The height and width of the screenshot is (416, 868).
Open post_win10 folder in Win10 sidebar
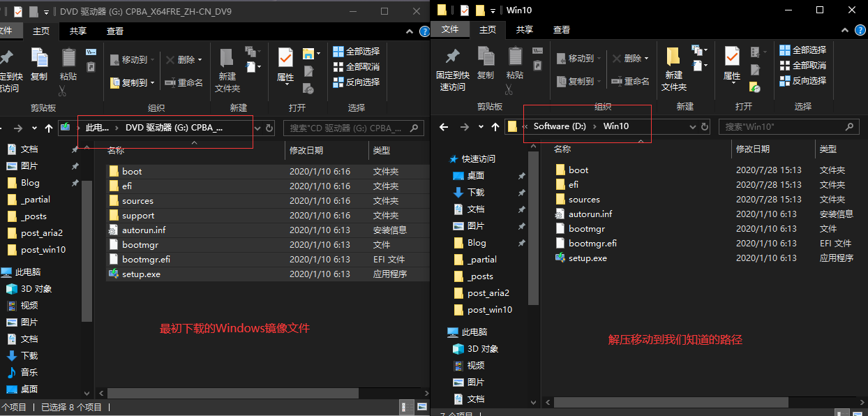(483, 309)
